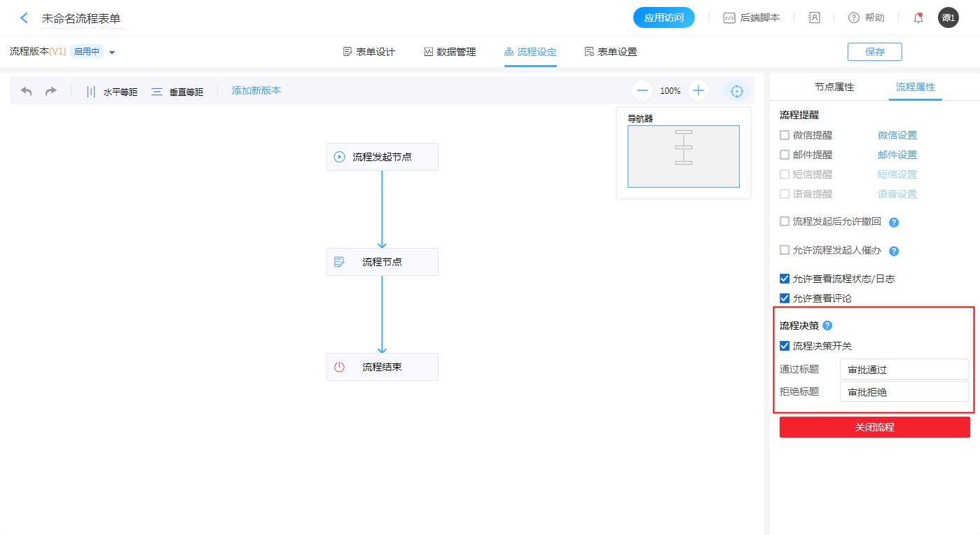Open the 邮件设置 link
The image size is (980, 535).
[897, 155]
